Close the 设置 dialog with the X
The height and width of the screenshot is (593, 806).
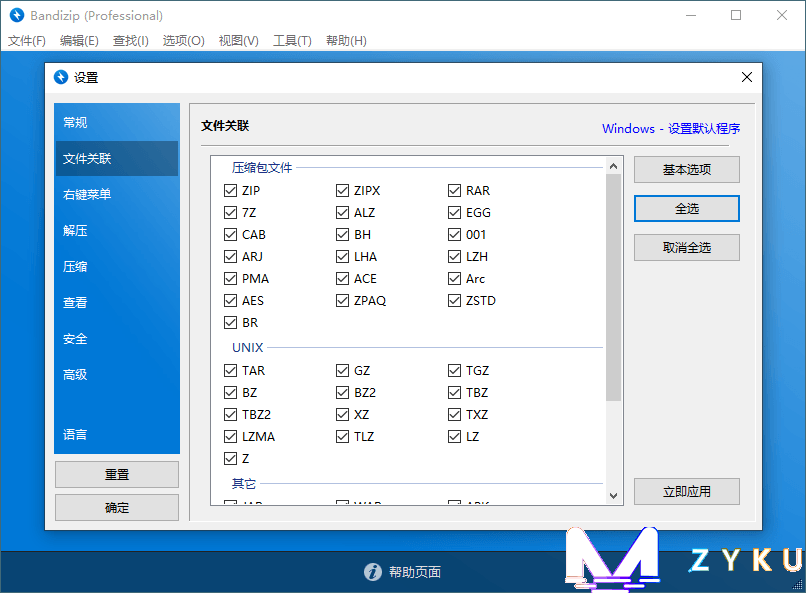(746, 77)
